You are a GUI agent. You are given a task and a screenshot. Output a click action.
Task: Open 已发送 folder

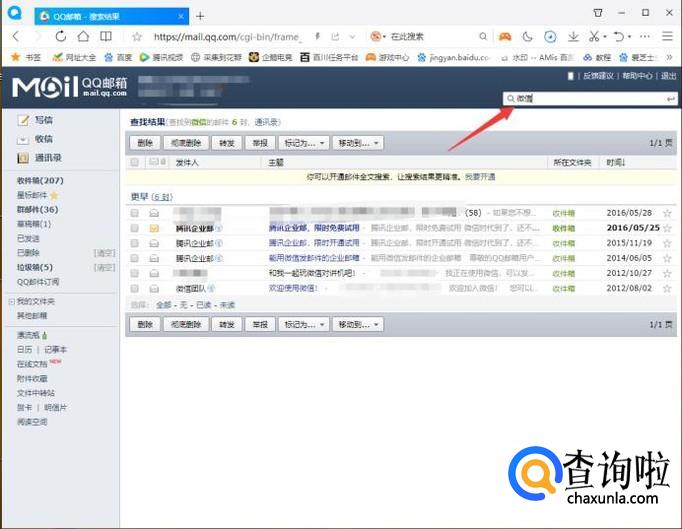(x=28, y=238)
